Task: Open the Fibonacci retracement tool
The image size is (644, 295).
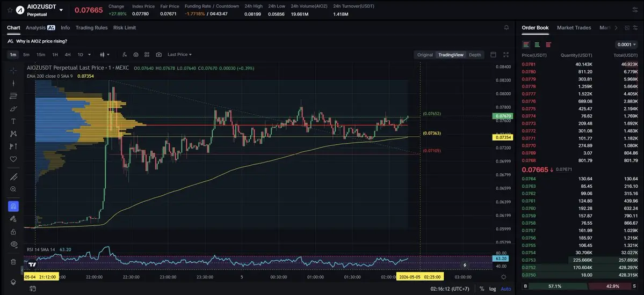Action: coord(13,95)
